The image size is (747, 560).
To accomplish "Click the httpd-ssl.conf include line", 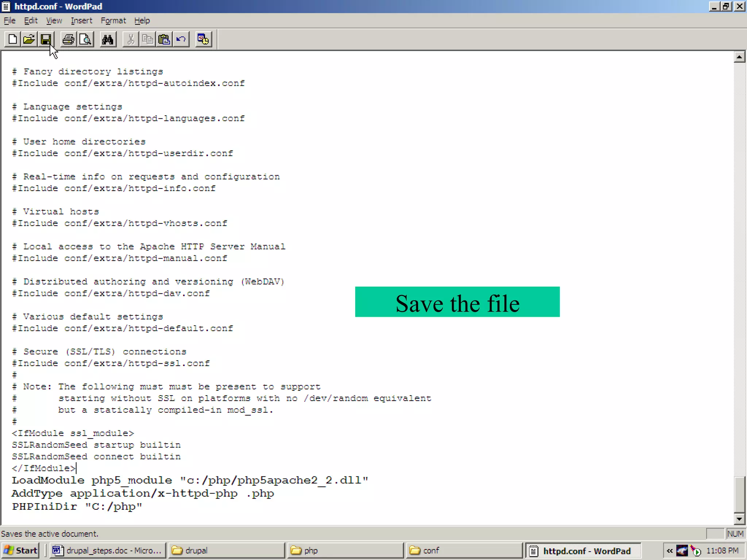I will coord(111,363).
